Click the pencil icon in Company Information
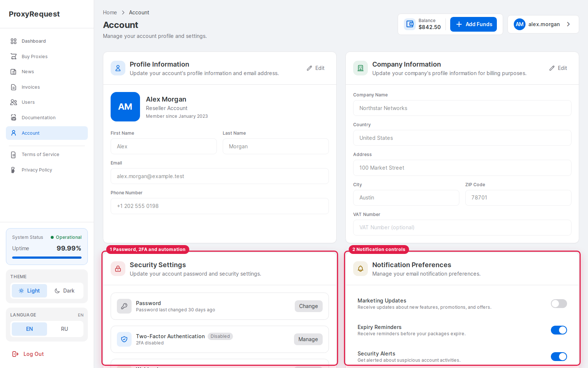The width and height of the screenshot is (588, 368). point(552,68)
